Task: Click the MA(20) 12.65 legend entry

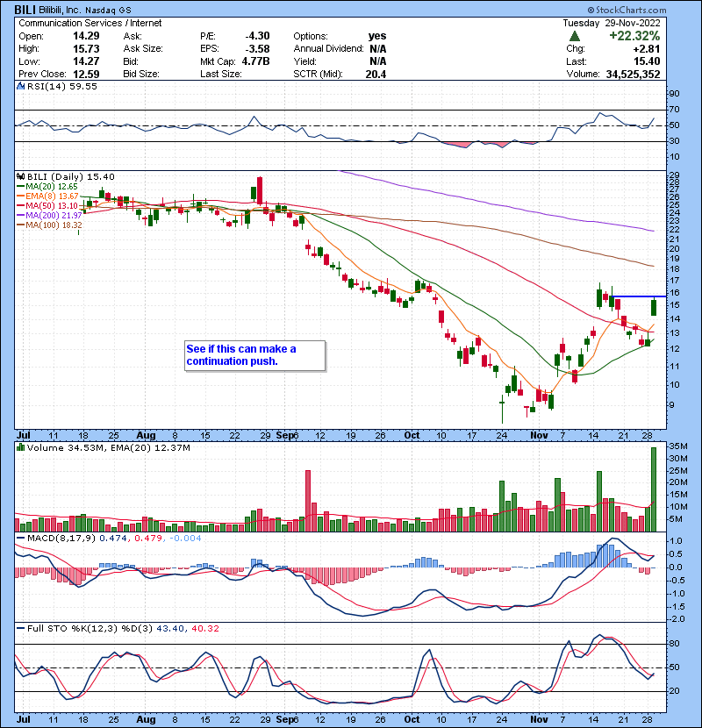Action: click(47, 186)
